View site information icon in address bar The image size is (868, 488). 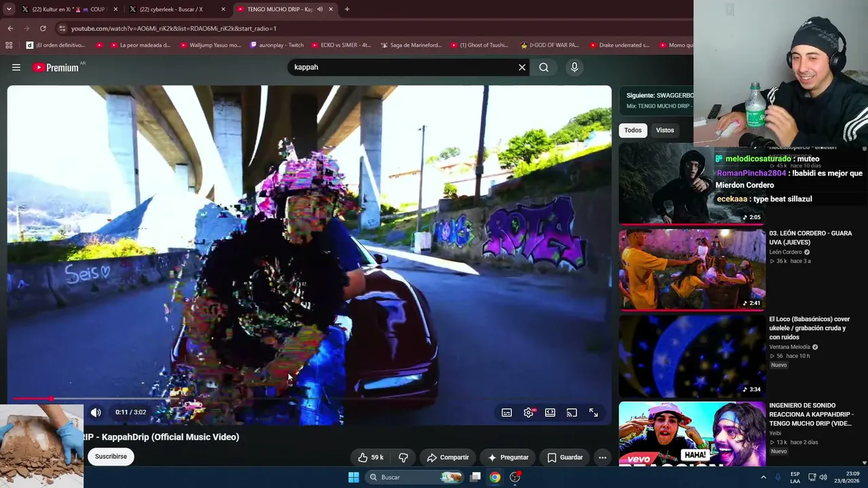tap(62, 28)
